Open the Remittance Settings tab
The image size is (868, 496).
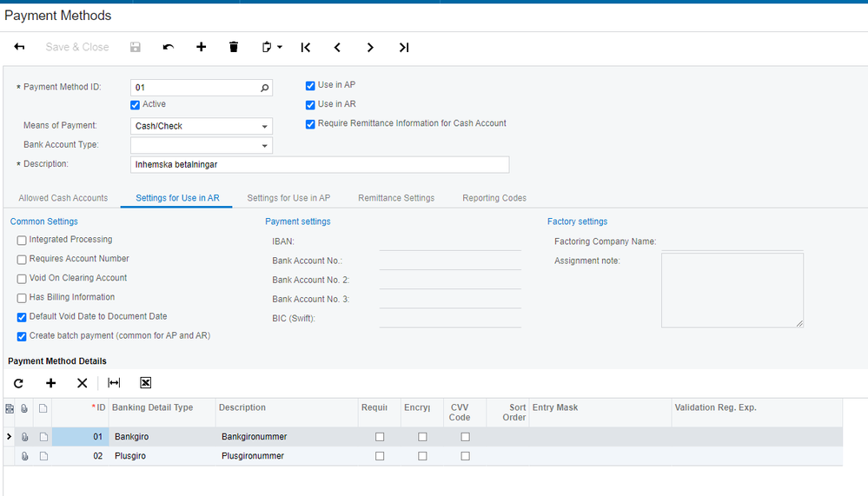[396, 198]
